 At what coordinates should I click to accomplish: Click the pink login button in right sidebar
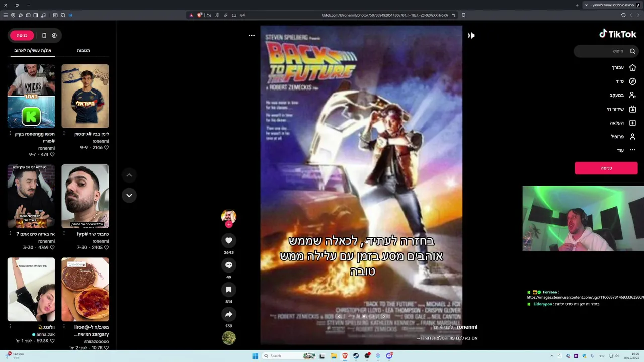point(606,168)
